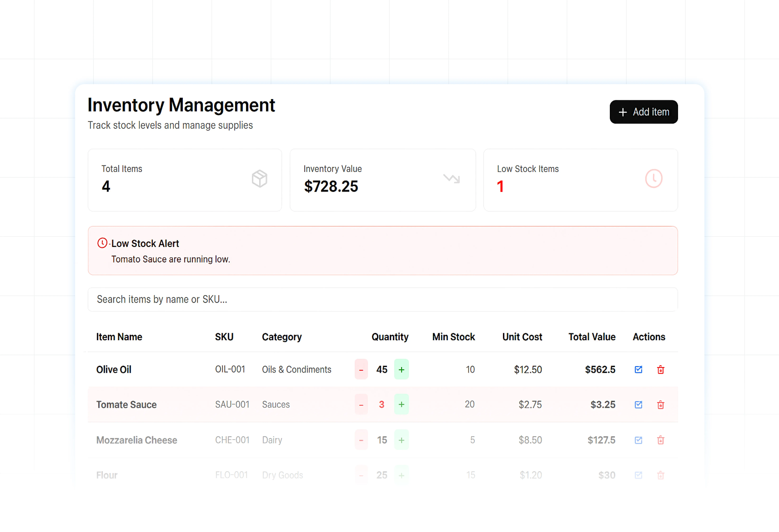Delete the Olive Oil item
Viewport: 779px width, 532px height.
(660, 369)
